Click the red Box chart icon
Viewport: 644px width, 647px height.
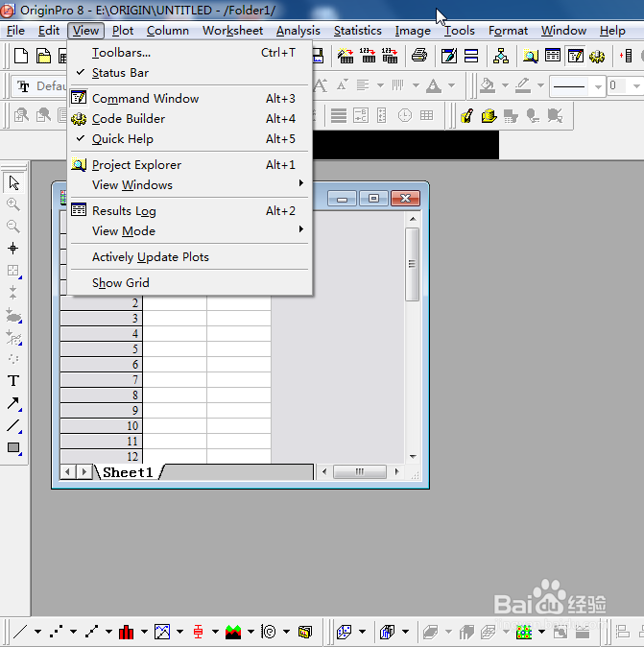point(198,632)
